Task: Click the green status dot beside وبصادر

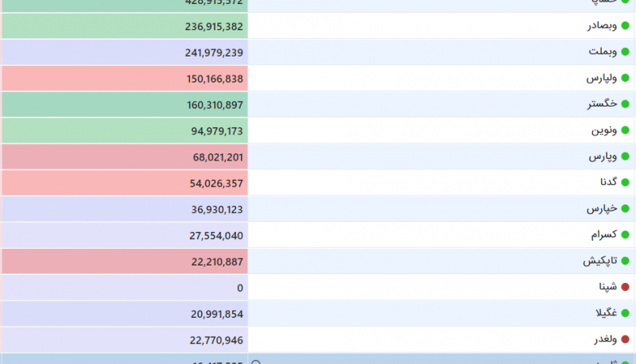Action: tap(625, 26)
